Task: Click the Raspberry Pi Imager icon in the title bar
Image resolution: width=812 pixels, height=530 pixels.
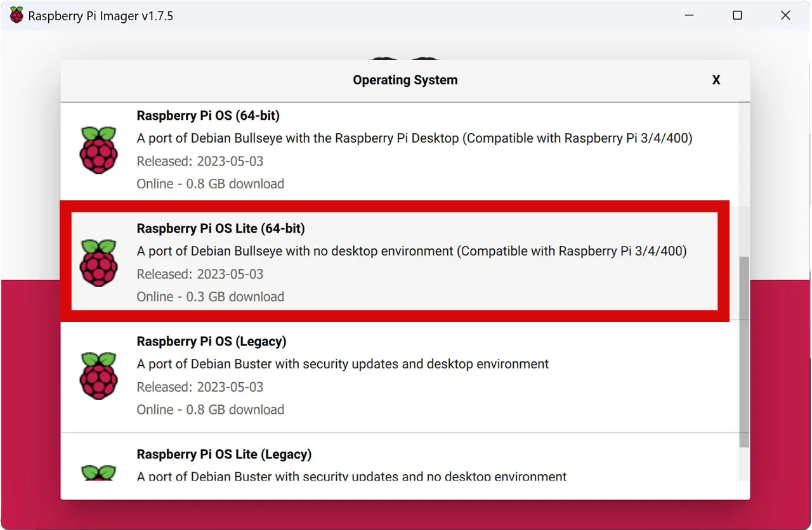Action: click(x=15, y=15)
